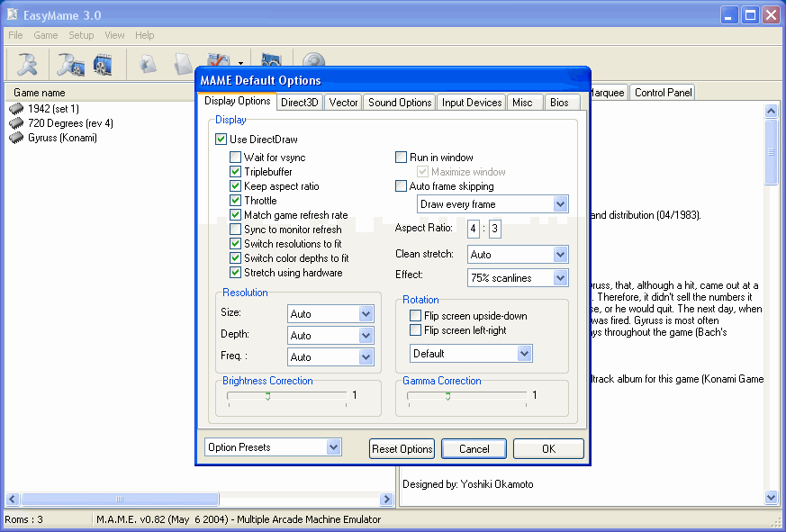This screenshot has height=532, width=786.
Task: Open the Setup menu
Action: coord(81,35)
